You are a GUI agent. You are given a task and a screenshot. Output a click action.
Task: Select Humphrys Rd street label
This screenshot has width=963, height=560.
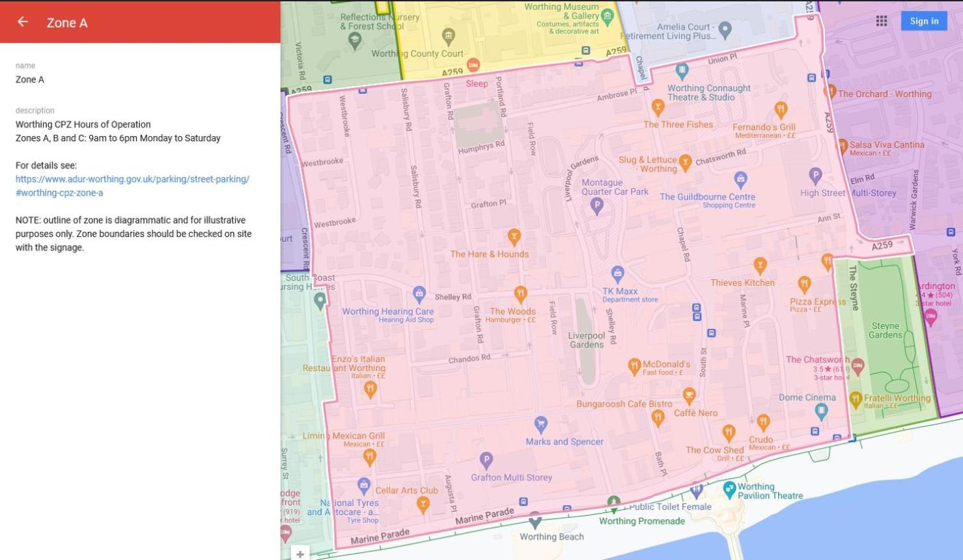[x=481, y=148]
